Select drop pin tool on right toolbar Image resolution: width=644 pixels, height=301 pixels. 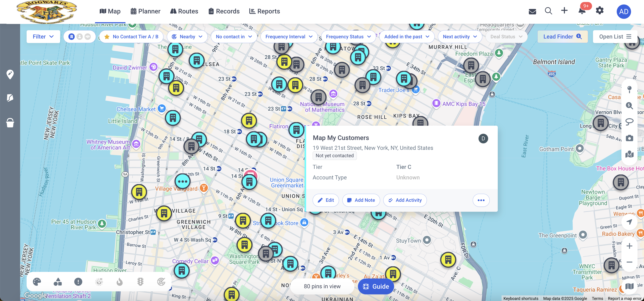click(x=629, y=89)
